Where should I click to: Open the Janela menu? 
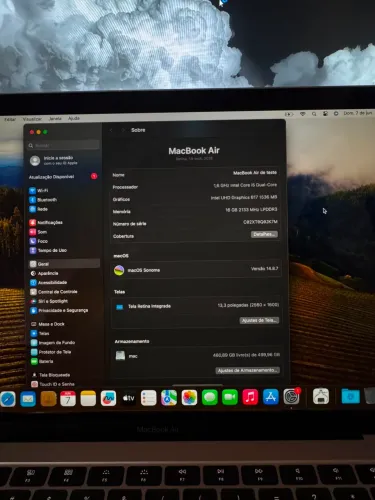point(55,118)
